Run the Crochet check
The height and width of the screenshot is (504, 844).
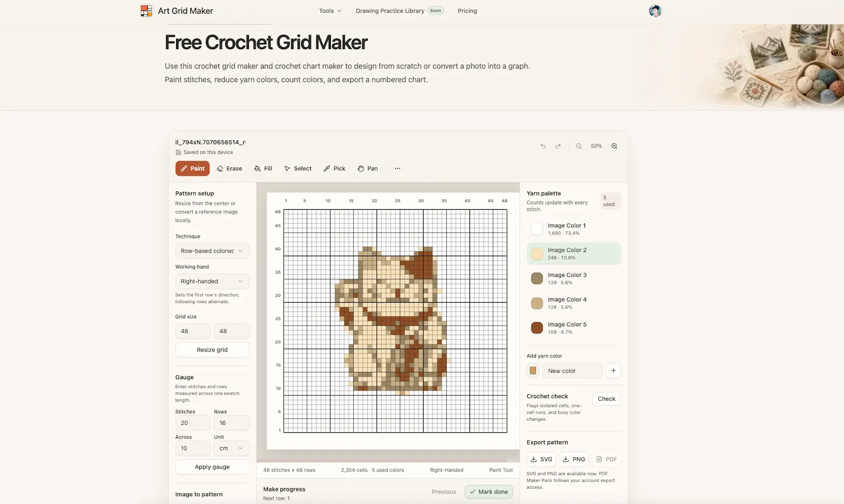point(607,399)
